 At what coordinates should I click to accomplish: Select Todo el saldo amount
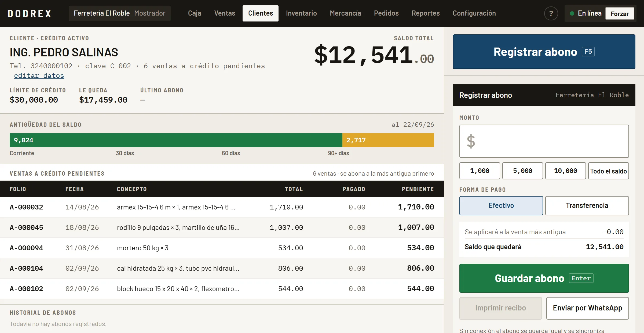click(609, 171)
